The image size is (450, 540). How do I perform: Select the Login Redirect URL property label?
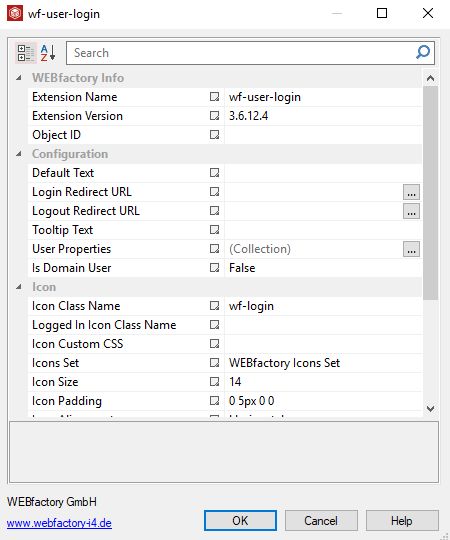pyautogui.click(x=82, y=192)
